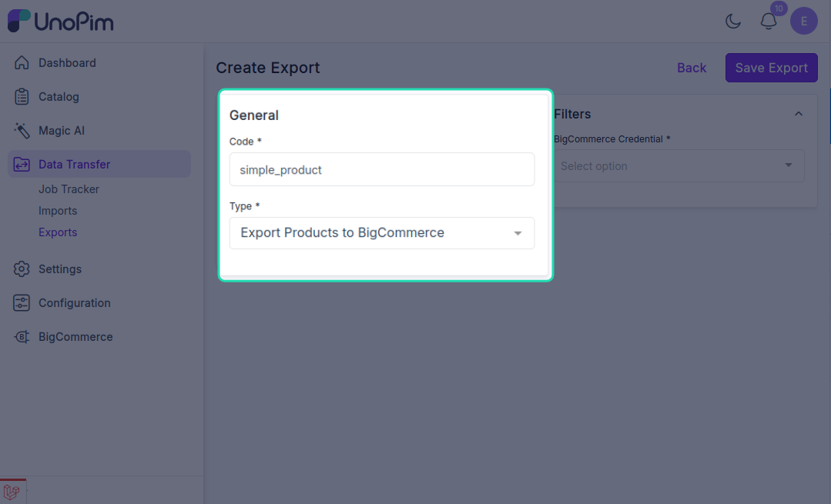This screenshot has height=504, width=831.
Task: Click the Type * field label
Action: click(244, 206)
